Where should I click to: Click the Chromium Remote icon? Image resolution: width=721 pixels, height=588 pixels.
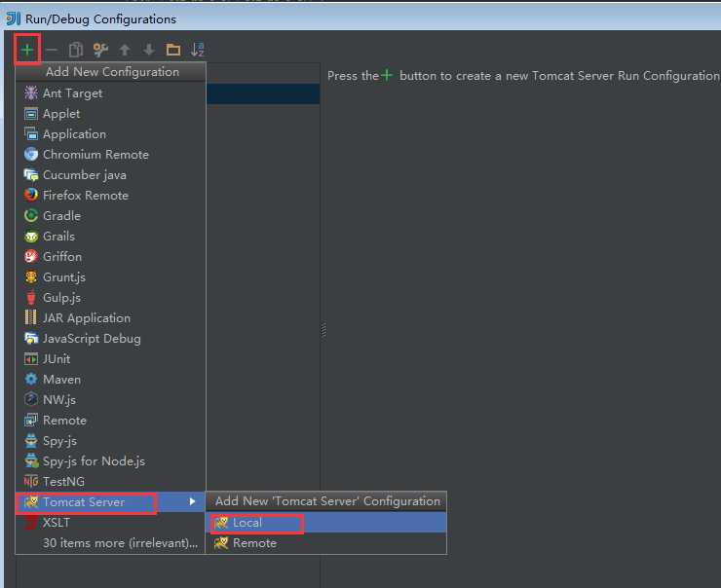[31, 155]
